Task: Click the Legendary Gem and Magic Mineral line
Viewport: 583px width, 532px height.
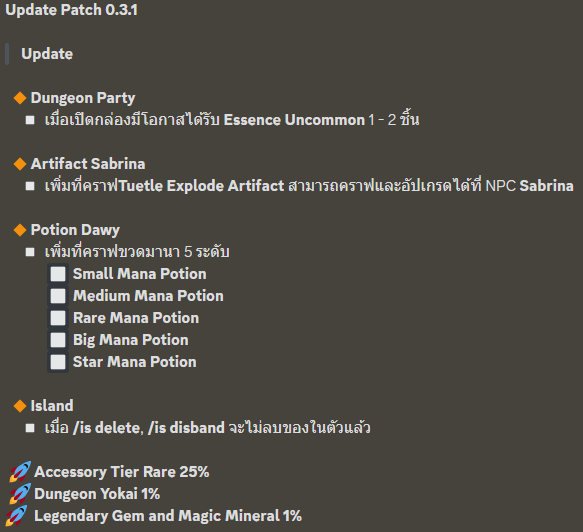Action: (168, 516)
